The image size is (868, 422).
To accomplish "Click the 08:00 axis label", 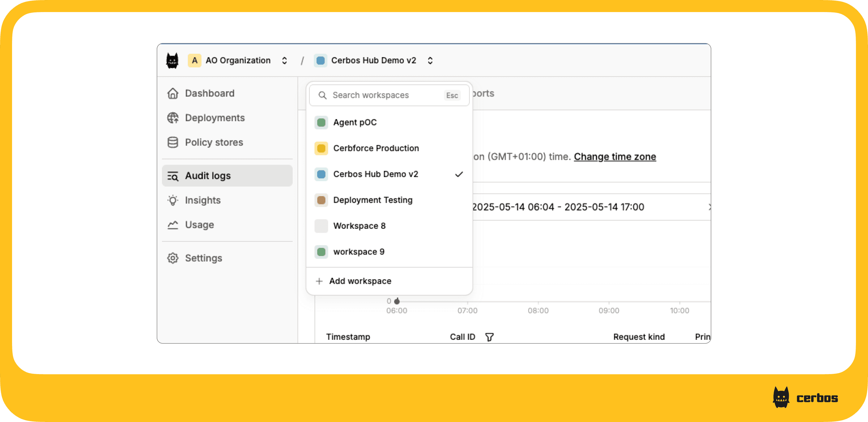I will pyautogui.click(x=538, y=310).
